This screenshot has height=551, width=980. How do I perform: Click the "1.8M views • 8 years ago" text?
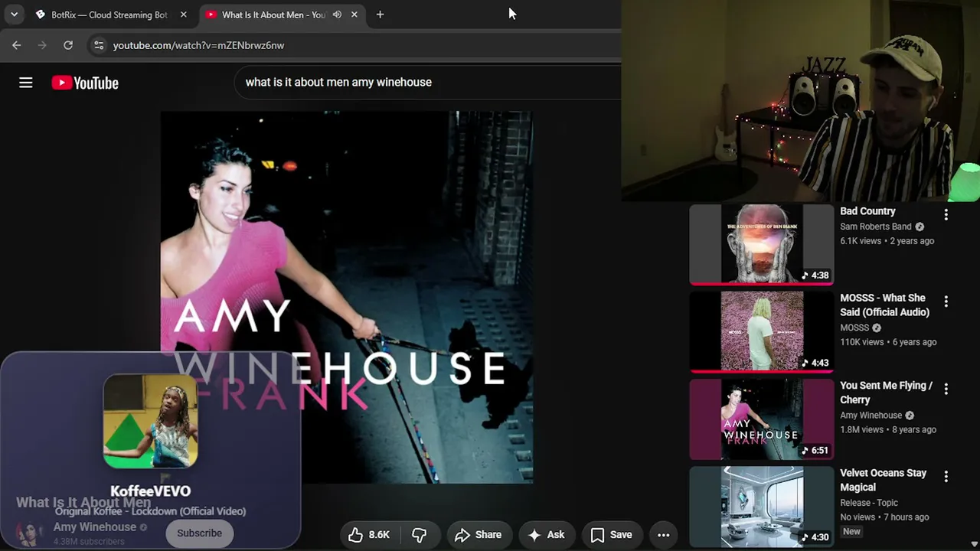point(888,430)
